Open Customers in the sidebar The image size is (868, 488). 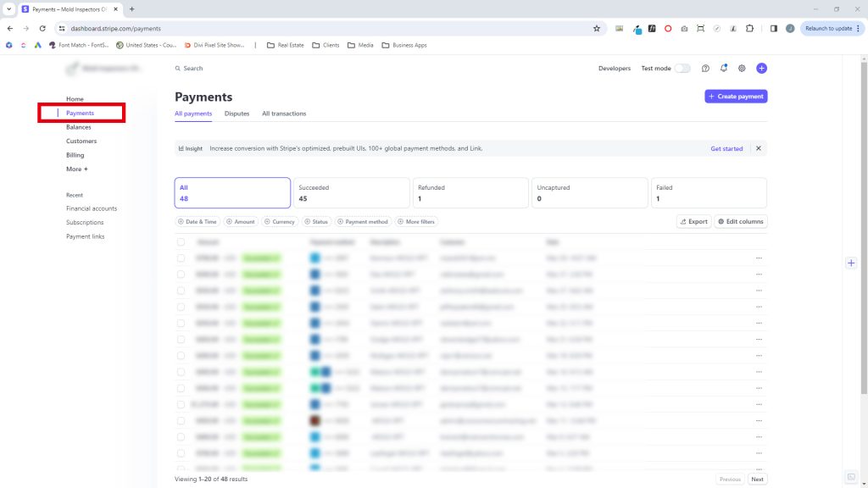pos(81,141)
